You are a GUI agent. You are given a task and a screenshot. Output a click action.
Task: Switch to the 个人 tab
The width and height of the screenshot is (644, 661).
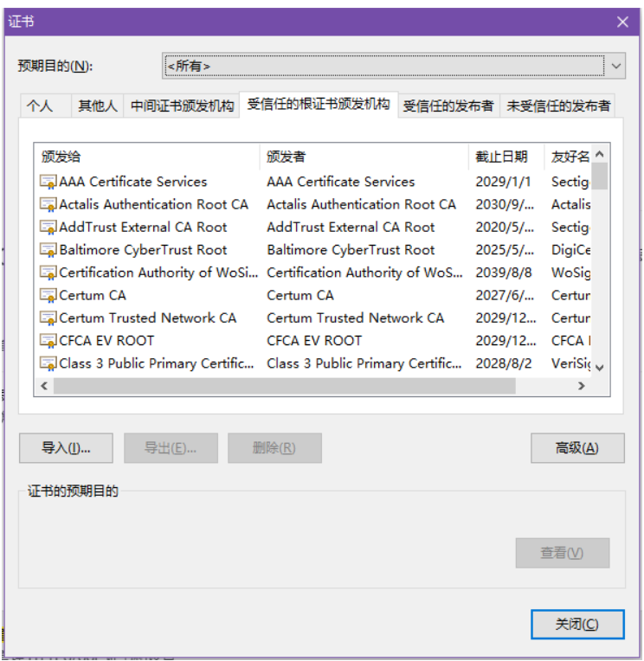[x=46, y=106]
